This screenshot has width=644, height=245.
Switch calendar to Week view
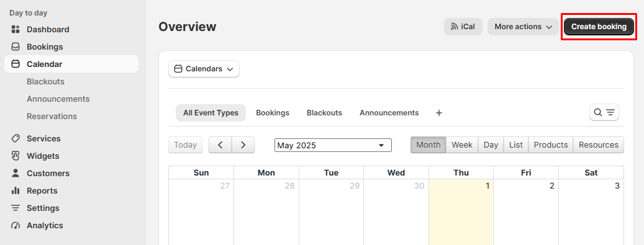tap(462, 145)
